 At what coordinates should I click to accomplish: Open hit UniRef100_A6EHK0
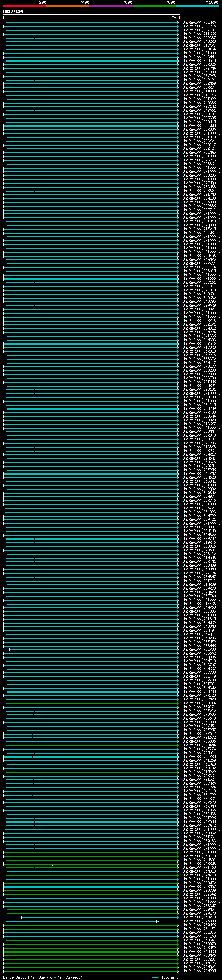199,23
